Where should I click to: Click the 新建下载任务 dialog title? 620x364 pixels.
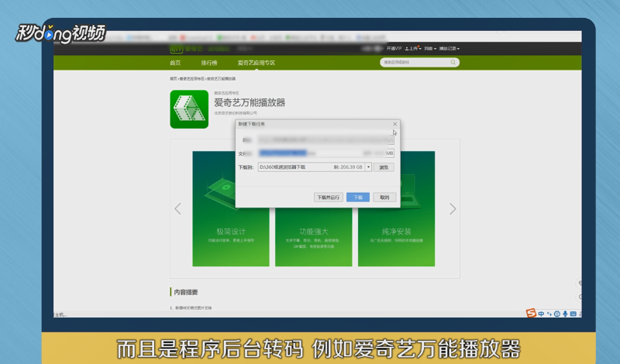coord(251,124)
